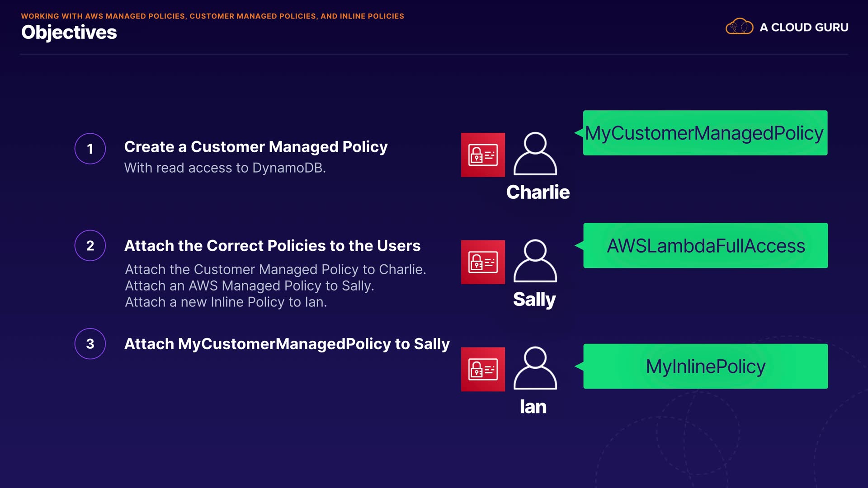Click the 'Create a Customer Managed Policy' heading

[256, 147]
